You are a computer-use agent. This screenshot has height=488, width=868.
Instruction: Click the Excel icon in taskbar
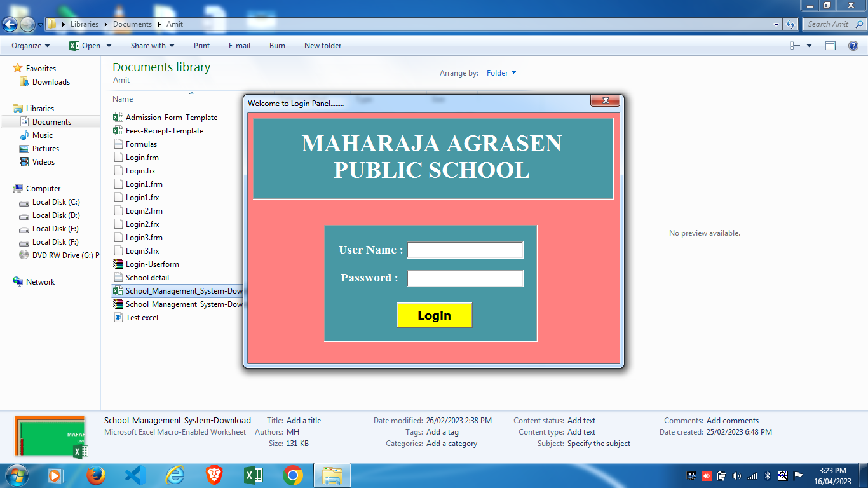click(254, 475)
